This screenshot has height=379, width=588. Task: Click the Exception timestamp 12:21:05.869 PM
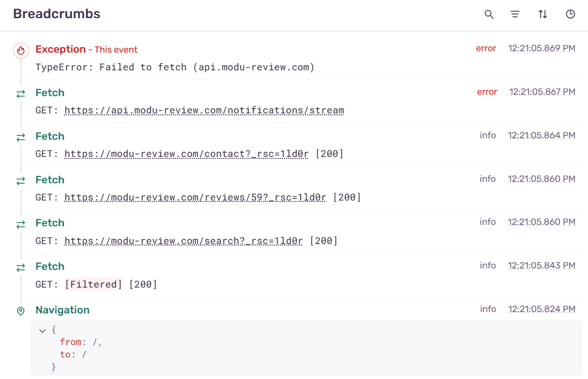(x=541, y=48)
